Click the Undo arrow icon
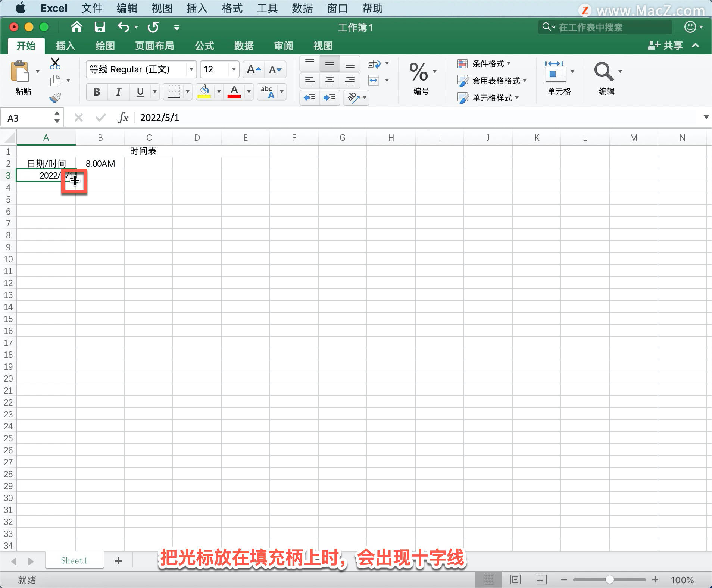The width and height of the screenshot is (712, 588). 123,27
